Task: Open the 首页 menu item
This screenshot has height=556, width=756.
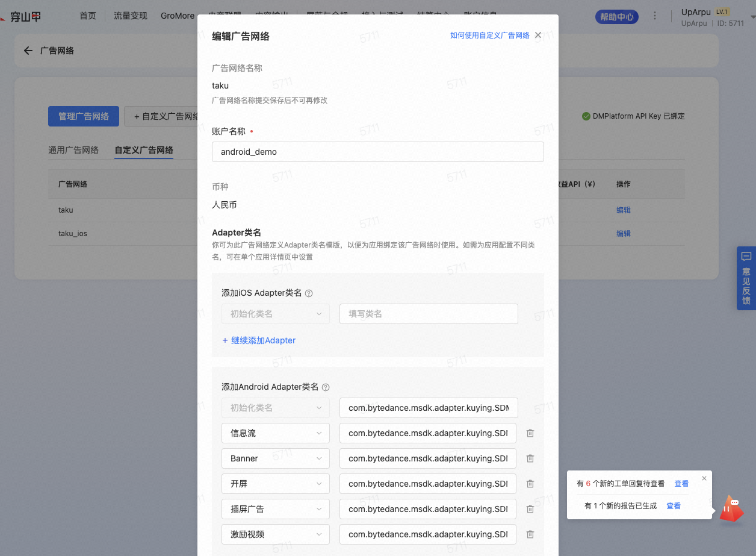Action: point(88,16)
